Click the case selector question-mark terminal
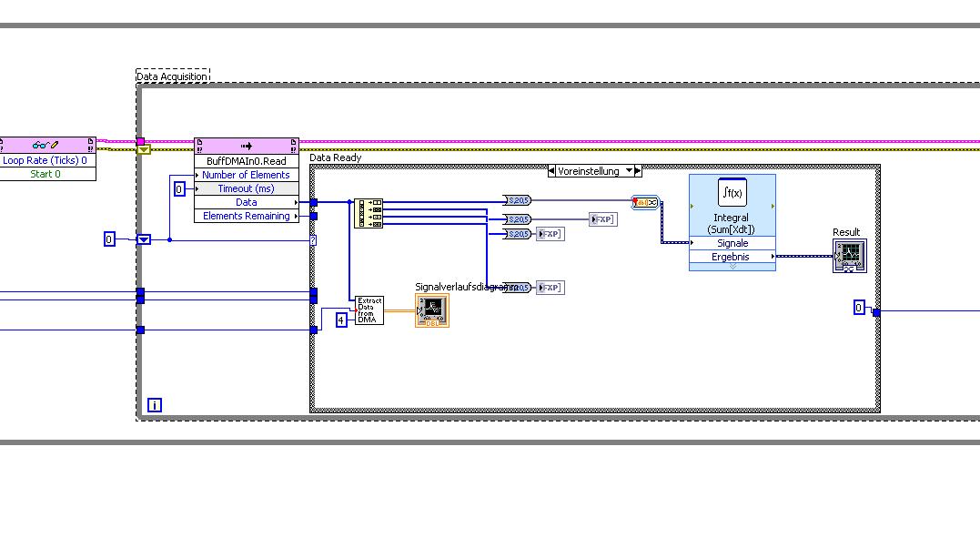 tap(313, 240)
